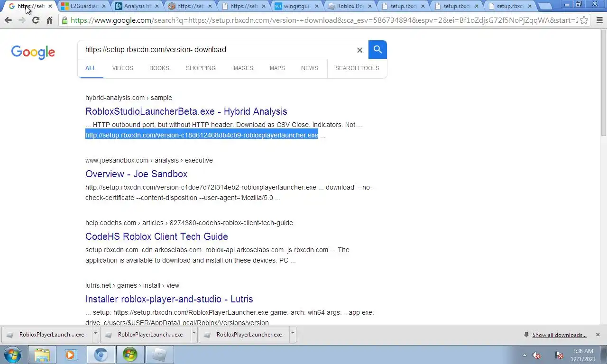Click in the Google search input field

tap(218, 50)
